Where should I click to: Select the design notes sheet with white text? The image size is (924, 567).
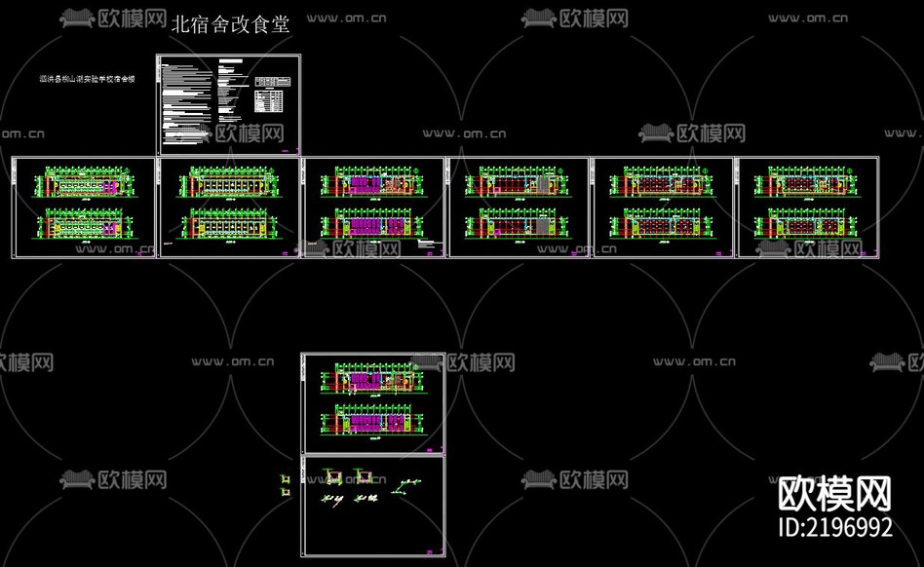(x=228, y=105)
